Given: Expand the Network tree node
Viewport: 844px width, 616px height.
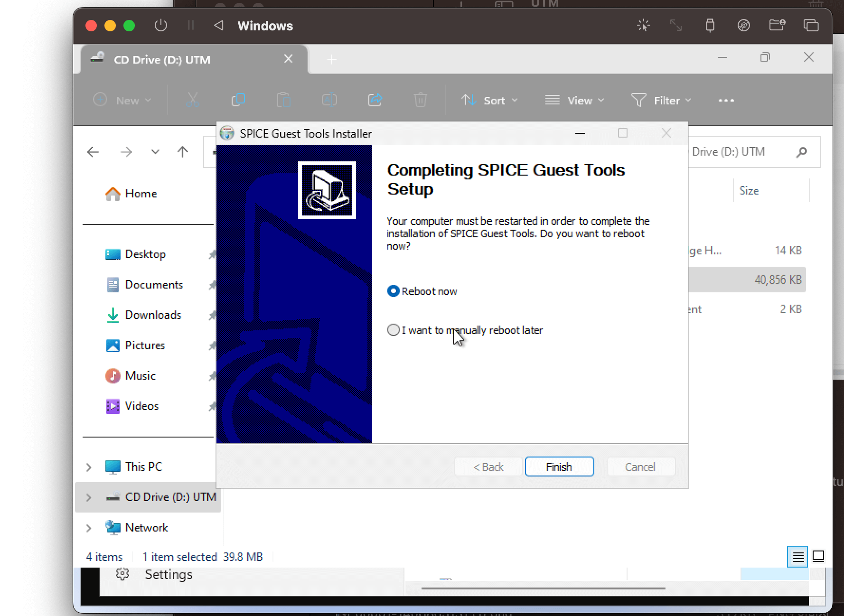Looking at the screenshot, I should click(x=89, y=528).
